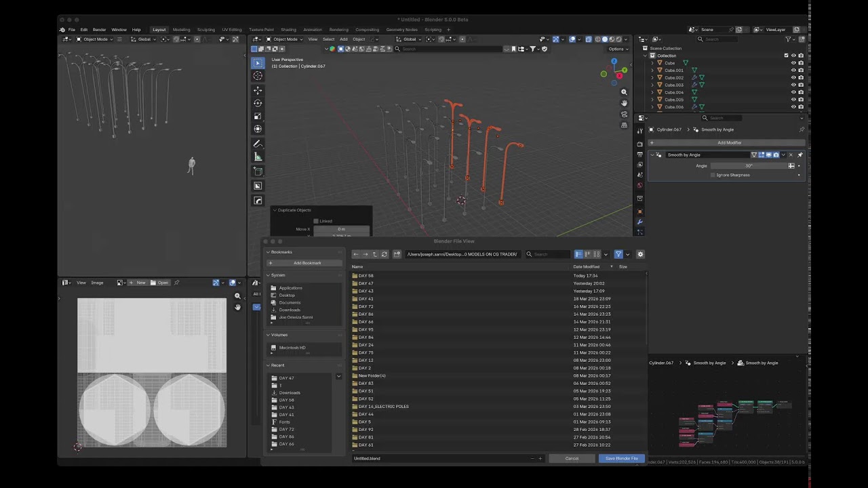Image resolution: width=868 pixels, height=488 pixels.
Task: Check the Linked option in Duplicate Objects
Action: coord(316,221)
